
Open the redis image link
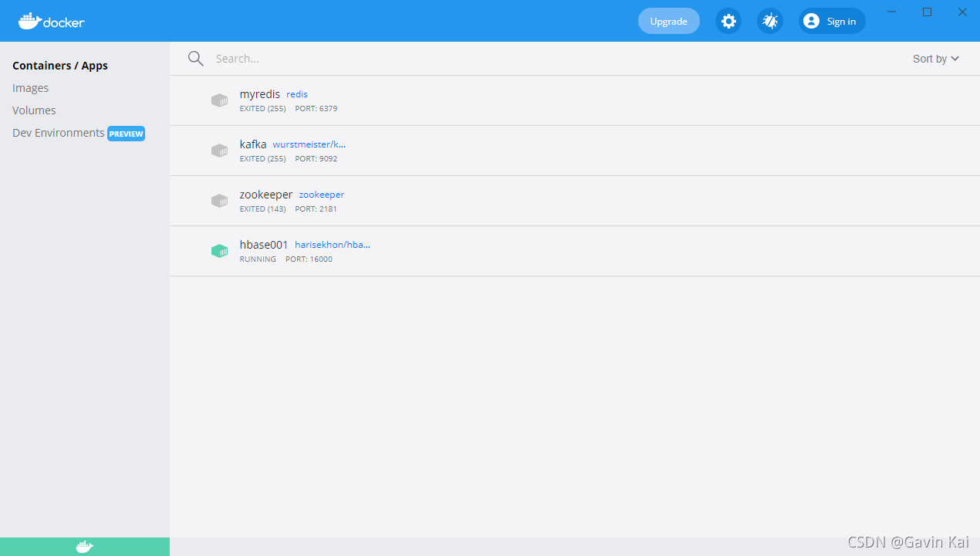[x=296, y=93]
